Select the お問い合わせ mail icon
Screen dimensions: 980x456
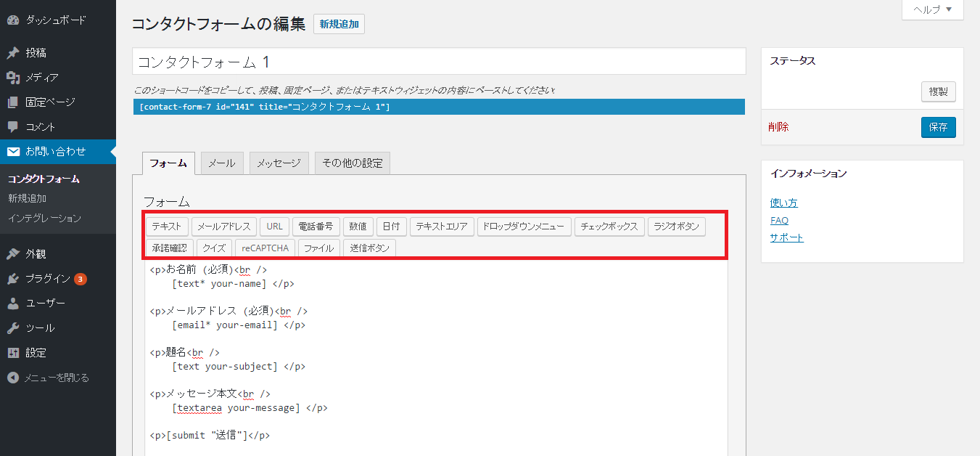pyautogui.click(x=12, y=151)
